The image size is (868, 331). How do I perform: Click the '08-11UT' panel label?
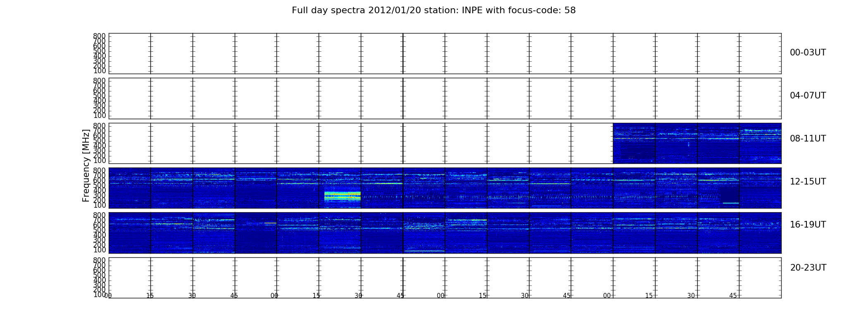pos(808,139)
